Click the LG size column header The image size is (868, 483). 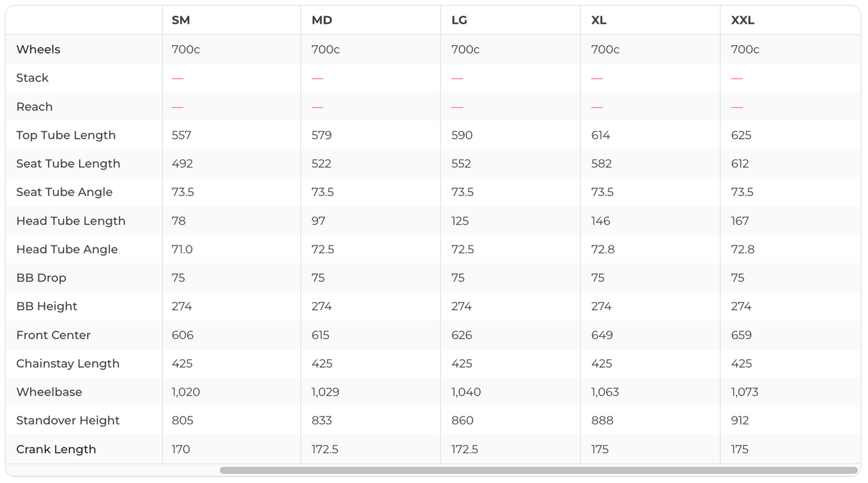pos(459,20)
